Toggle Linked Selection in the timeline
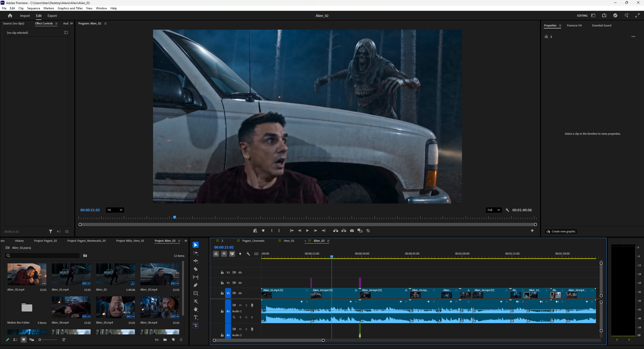644x349 pixels. pyautogui.click(x=232, y=254)
